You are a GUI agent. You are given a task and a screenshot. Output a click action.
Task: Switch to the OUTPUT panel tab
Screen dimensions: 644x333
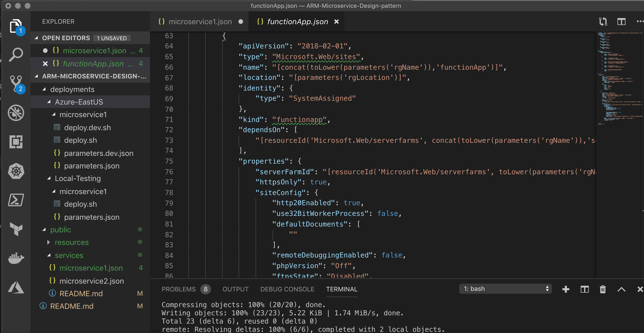coord(235,289)
